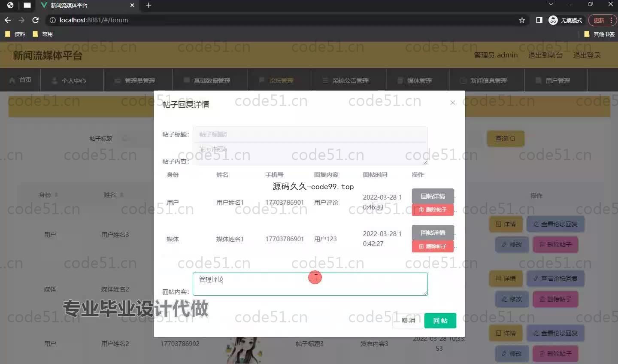The height and width of the screenshot is (364, 618).
Task: Click 删除帖子 for 媒体姓名2 row
Action: 555,299
